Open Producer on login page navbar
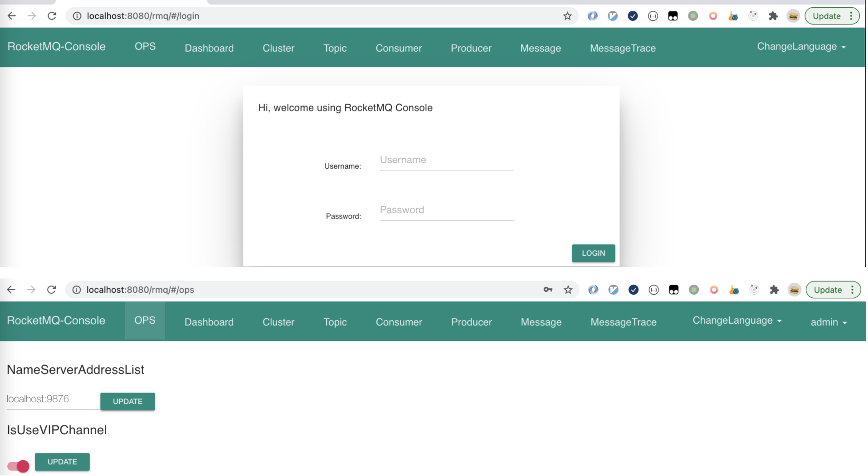Image resolution: width=868 pixels, height=476 pixels. 471,48
